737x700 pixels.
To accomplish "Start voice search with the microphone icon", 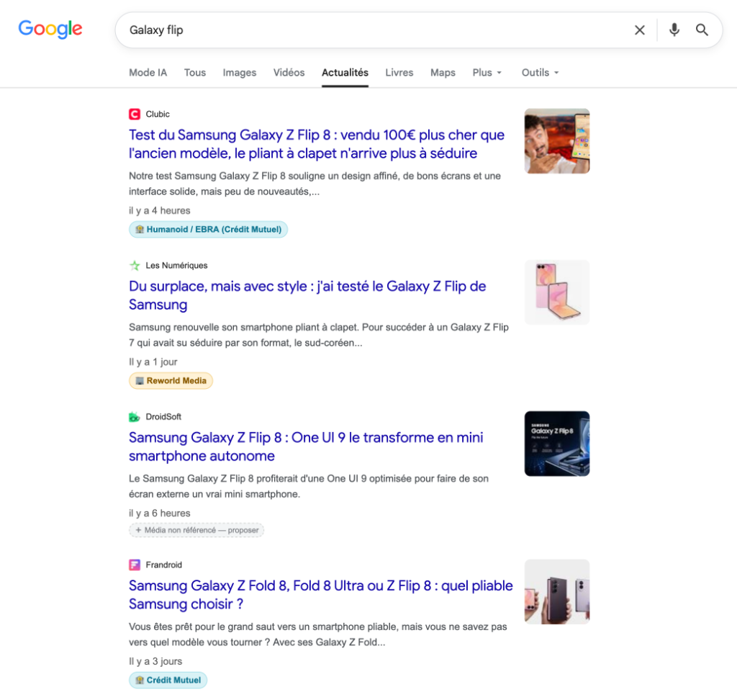I will click(x=674, y=30).
